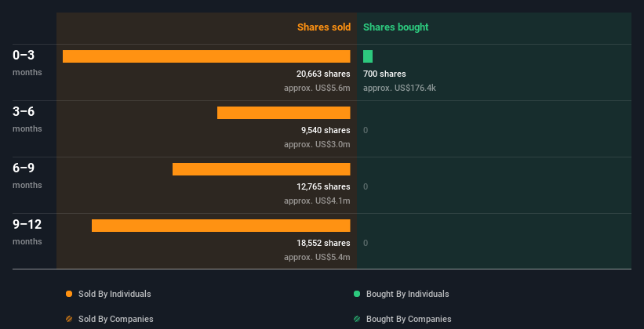
Task: Click the Sold By Individuals legend label
Action: pos(115,294)
